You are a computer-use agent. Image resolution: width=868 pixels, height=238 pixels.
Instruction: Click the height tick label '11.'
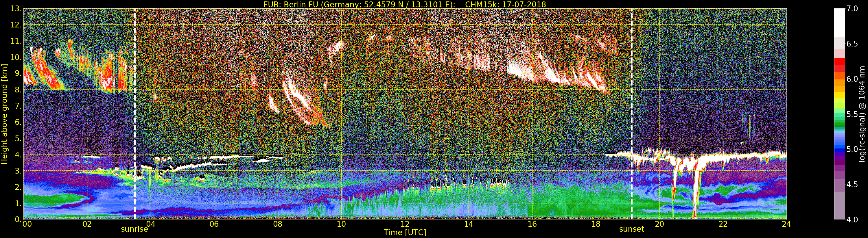(x=16, y=41)
